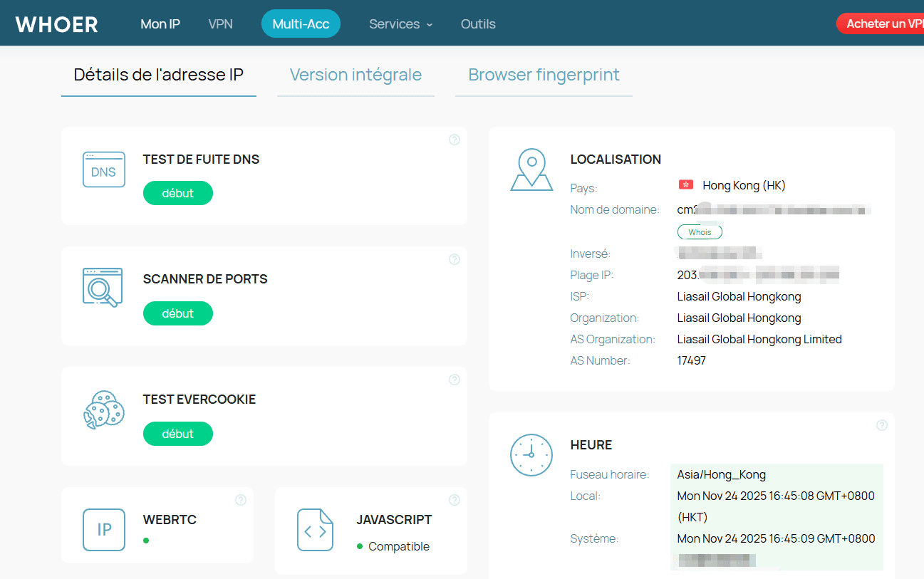
Task: Switch to Version intégrale tab
Action: coord(355,75)
